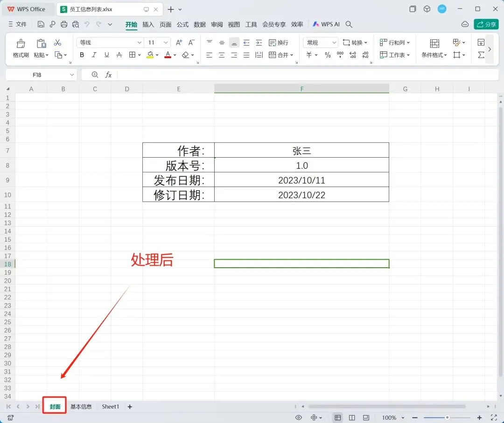
Task: Switch to sheet tab Sheet1
Action: 110,407
